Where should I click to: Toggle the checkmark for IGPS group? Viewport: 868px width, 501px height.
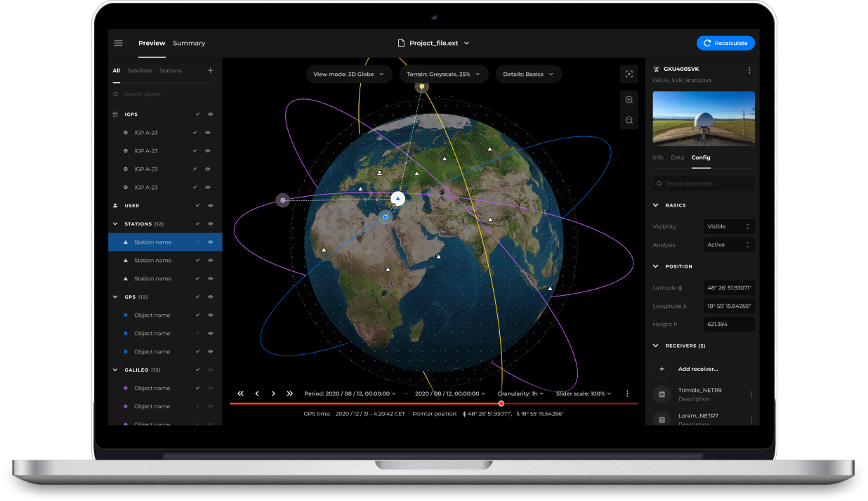pyautogui.click(x=197, y=114)
